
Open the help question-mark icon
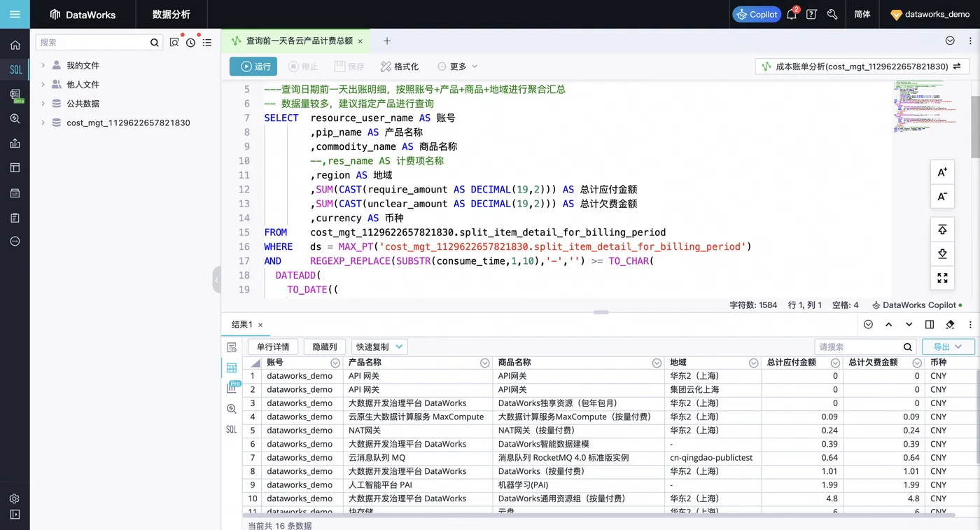811,14
